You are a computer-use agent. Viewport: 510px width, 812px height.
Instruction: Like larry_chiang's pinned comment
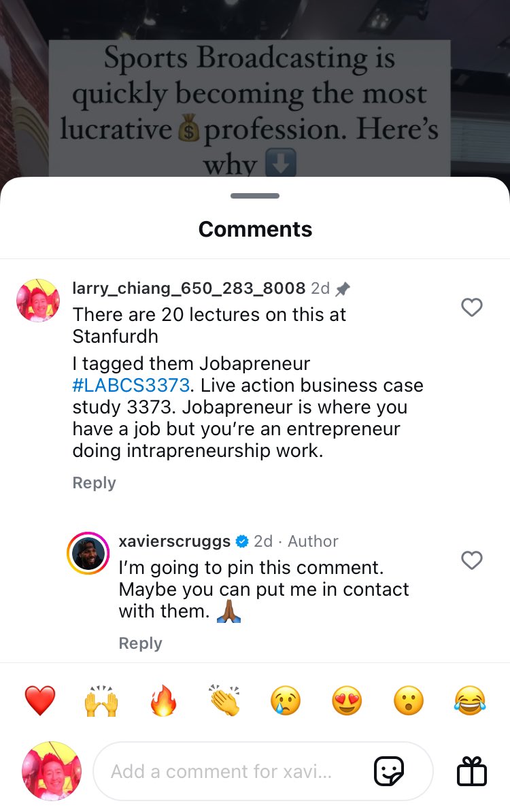[x=471, y=307]
